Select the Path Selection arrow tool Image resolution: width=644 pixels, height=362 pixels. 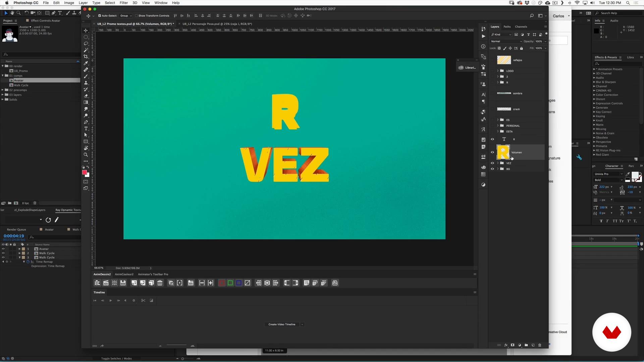pyautogui.click(x=86, y=135)
